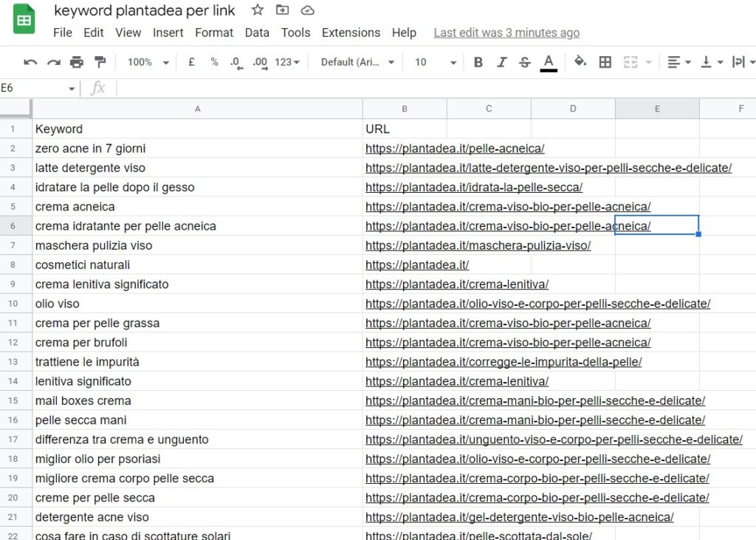Open the 100% zoom dropdown

click(x=148, y=62)
